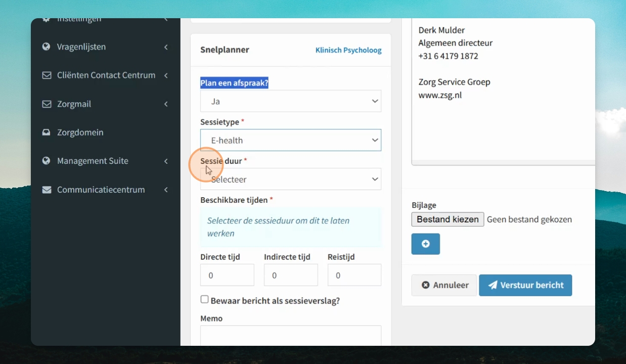
Task: Click 'Algemeen directeur' in the signature
Action: click(455, 43)
